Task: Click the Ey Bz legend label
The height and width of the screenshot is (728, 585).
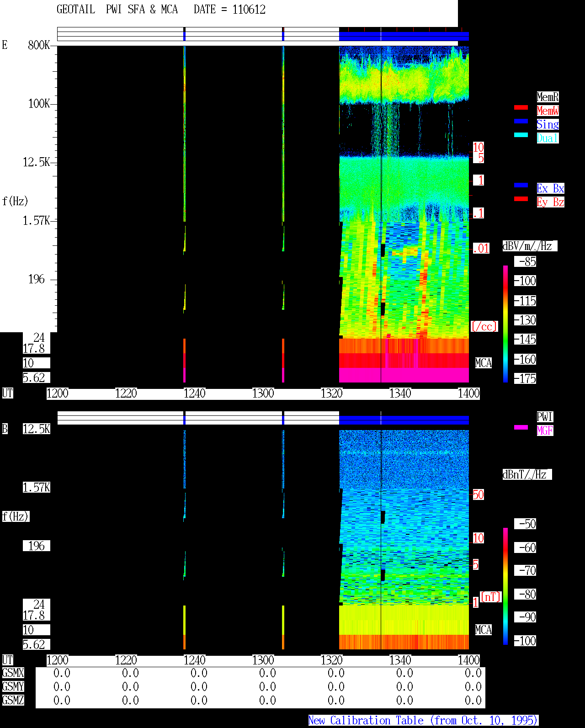Action: click(550, 202)
